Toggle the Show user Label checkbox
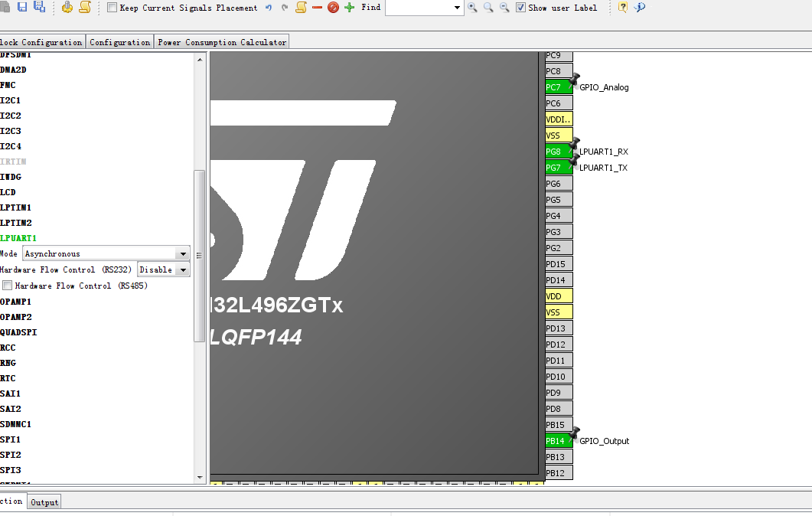Image resolution: width=812 pixels, height=516 pixels. [x=520, y=7]
